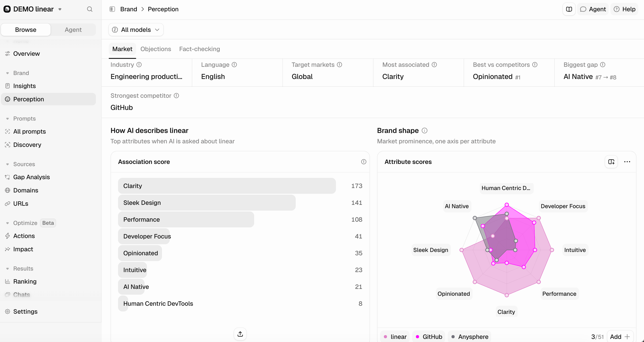Click the AI Native radar axis label
The width and height of the screenshot is (644, 342).
tap(457, 206)
